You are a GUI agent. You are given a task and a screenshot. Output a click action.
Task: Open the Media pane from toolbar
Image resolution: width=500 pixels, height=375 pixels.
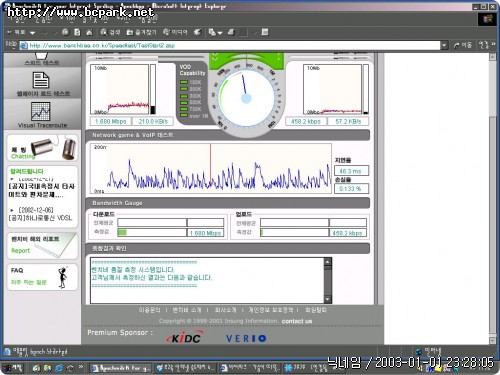(x=175, y=32)
